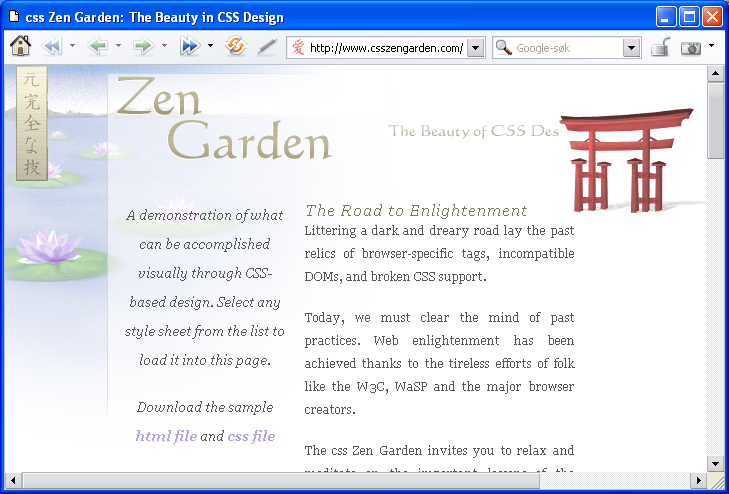Screen dimensions: 729x494
Task: Click the vertical scrollbar thumb
Action: click(x=715, y=120)
